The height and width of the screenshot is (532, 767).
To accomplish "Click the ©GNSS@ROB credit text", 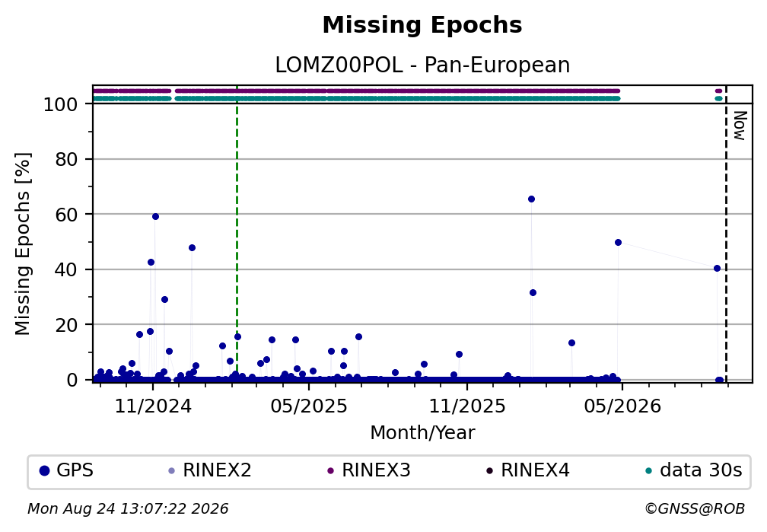I will [x=695, y=509].
